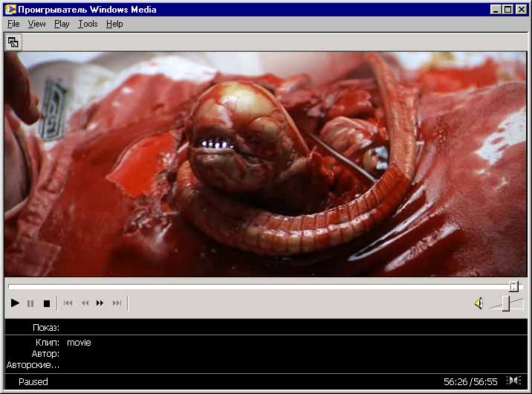
Task: Click the seek bar position thumb
Action: (x=513, y=286)
